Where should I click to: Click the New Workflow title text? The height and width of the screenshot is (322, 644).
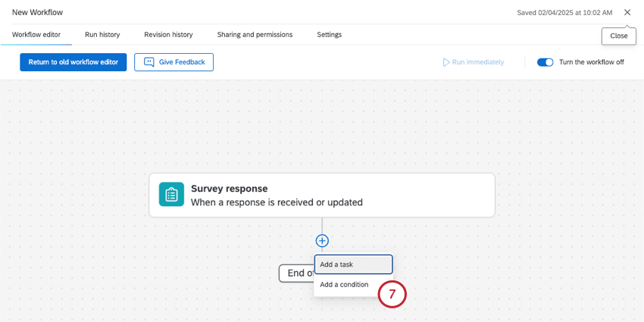click(38, 12)
